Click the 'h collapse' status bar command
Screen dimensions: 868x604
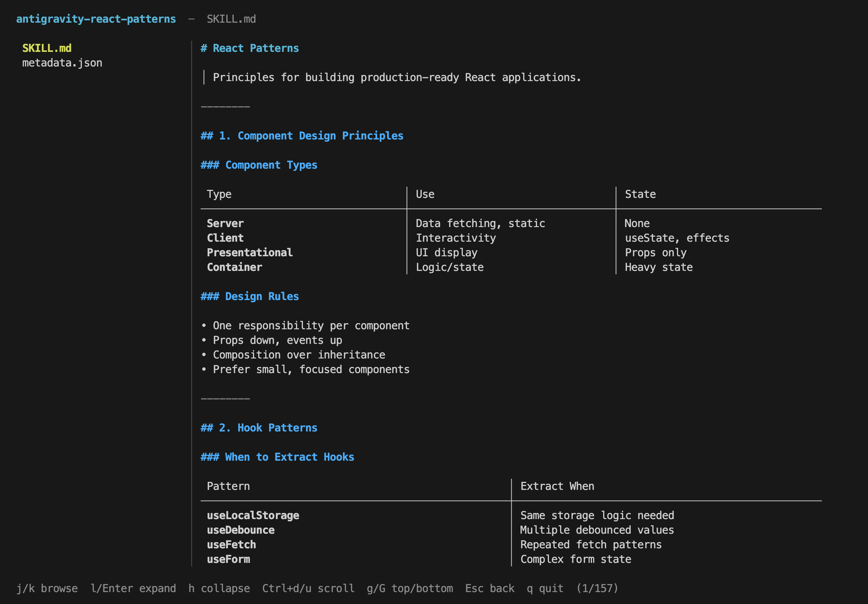tap(218, 588)
